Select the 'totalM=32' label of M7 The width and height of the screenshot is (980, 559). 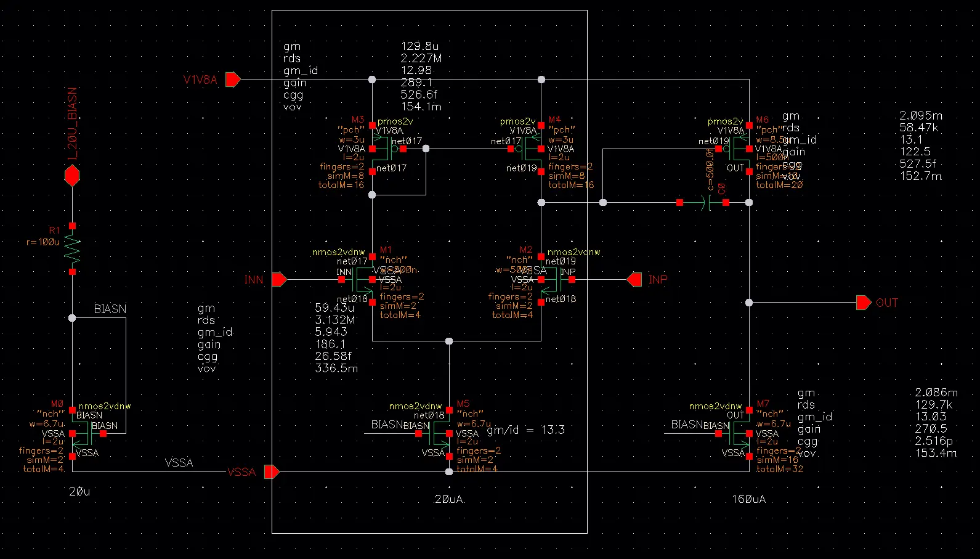click(780, 469)
